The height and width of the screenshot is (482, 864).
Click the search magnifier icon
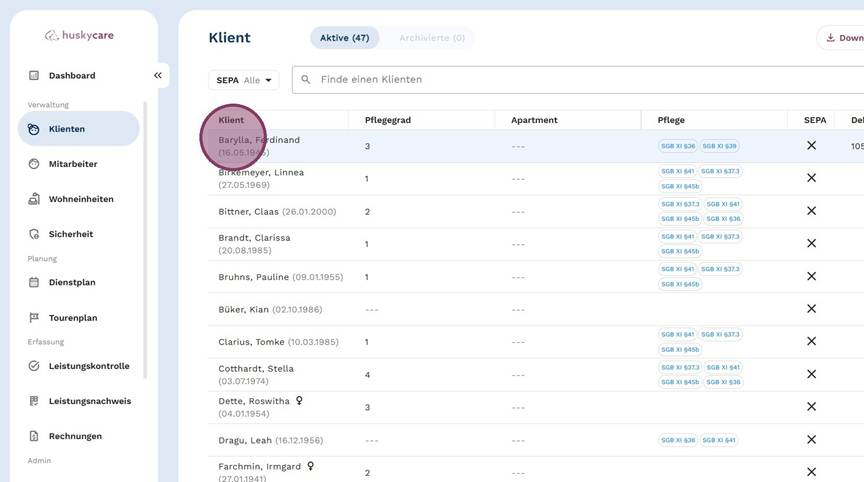pos(306,80)
